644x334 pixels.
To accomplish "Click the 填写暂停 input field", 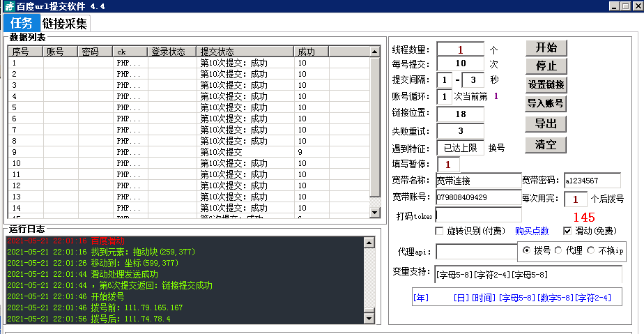I will [449, 165].
